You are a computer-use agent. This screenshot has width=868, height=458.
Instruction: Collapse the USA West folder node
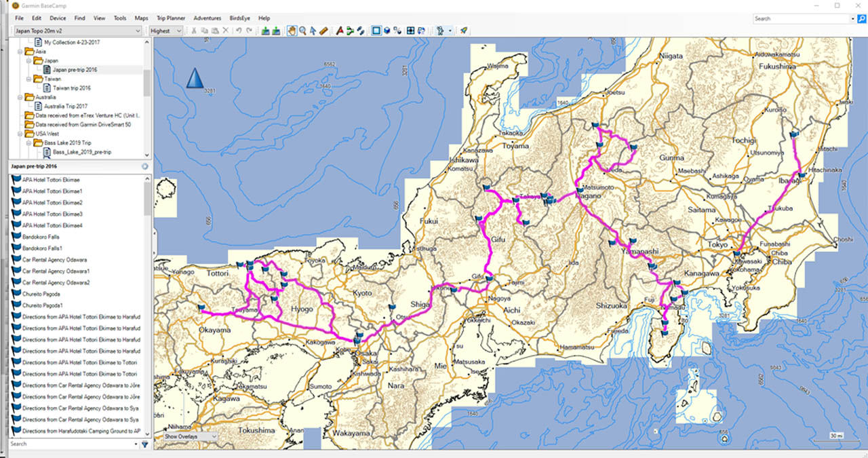(x=20, y=134)
